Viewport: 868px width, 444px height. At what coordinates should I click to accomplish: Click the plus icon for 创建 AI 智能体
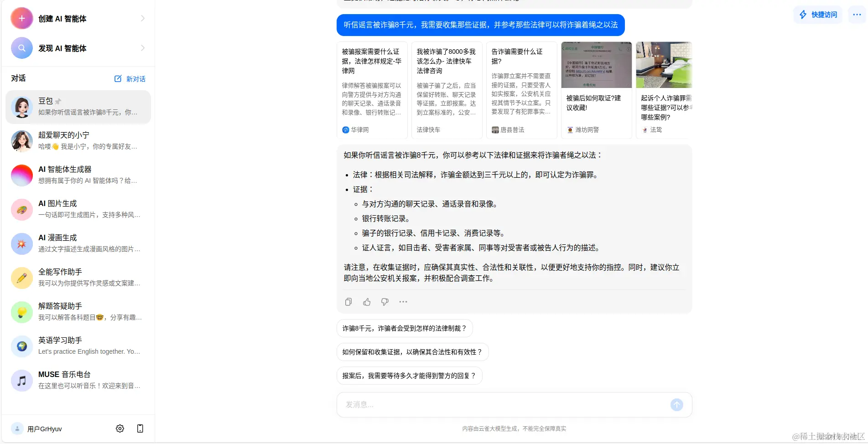(21, 18)
